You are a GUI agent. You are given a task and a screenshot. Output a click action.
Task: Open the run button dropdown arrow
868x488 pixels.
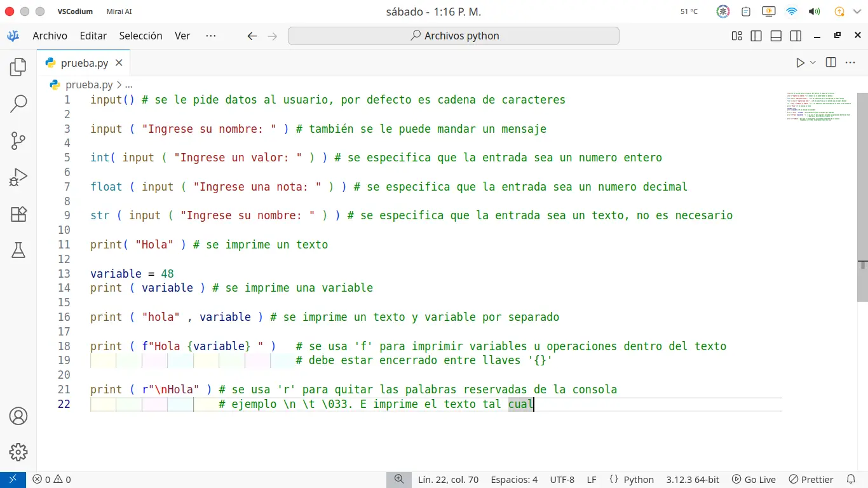point(813,62)
